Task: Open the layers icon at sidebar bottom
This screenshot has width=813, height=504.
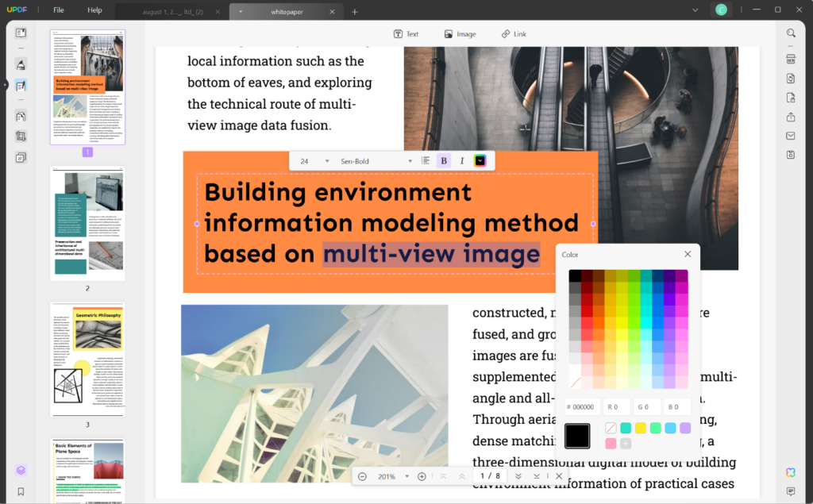Action: (x=21, y=471)
